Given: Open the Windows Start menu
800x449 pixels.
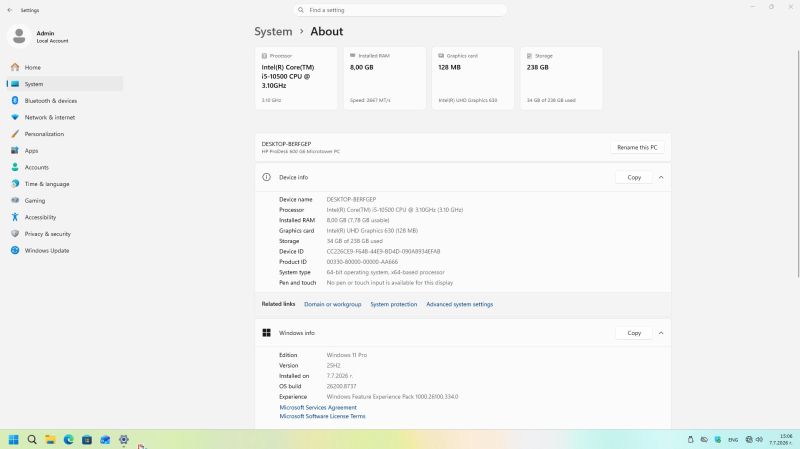Looking at the screenshot, I should point(14,439).
